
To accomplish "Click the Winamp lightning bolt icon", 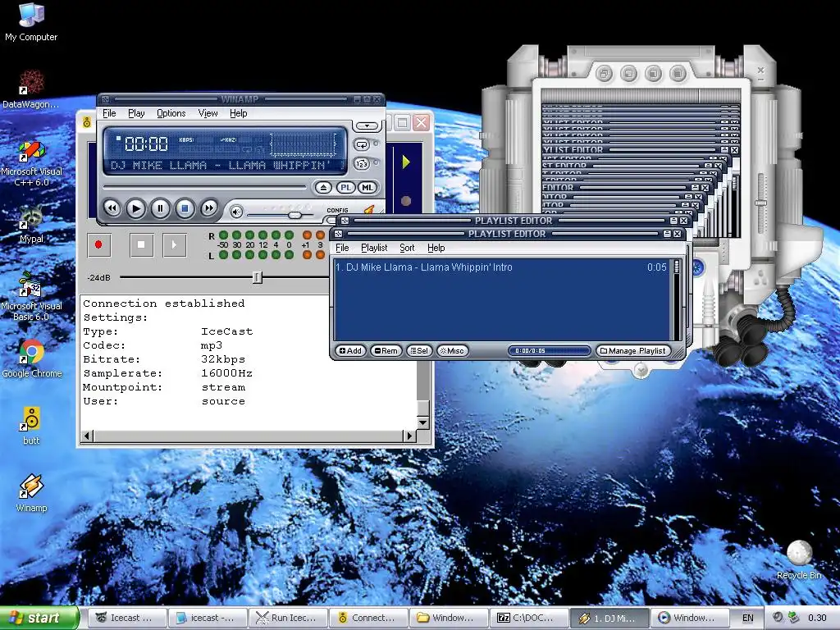I will (x=370, y=210).
